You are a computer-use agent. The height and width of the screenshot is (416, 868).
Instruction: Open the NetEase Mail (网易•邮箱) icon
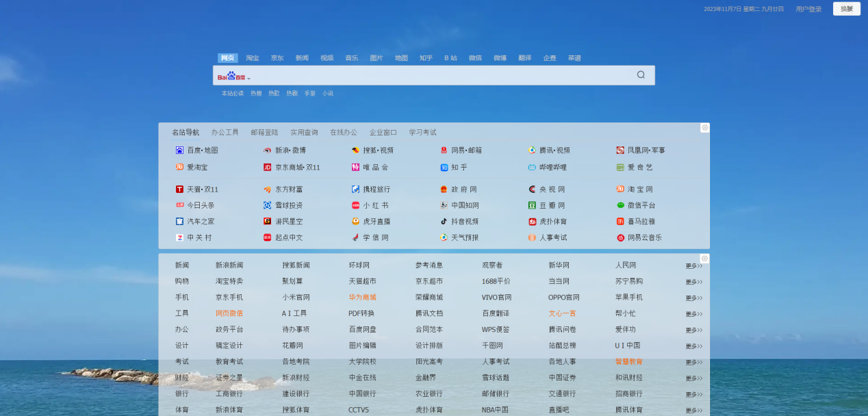tap(444, 150)
